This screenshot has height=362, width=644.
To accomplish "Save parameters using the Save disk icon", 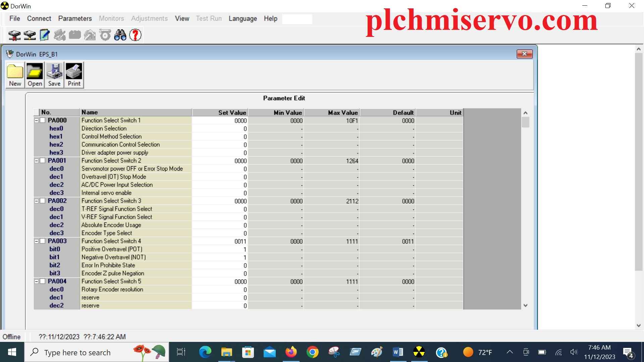I will pyautogui.click(x=54, y=75).
